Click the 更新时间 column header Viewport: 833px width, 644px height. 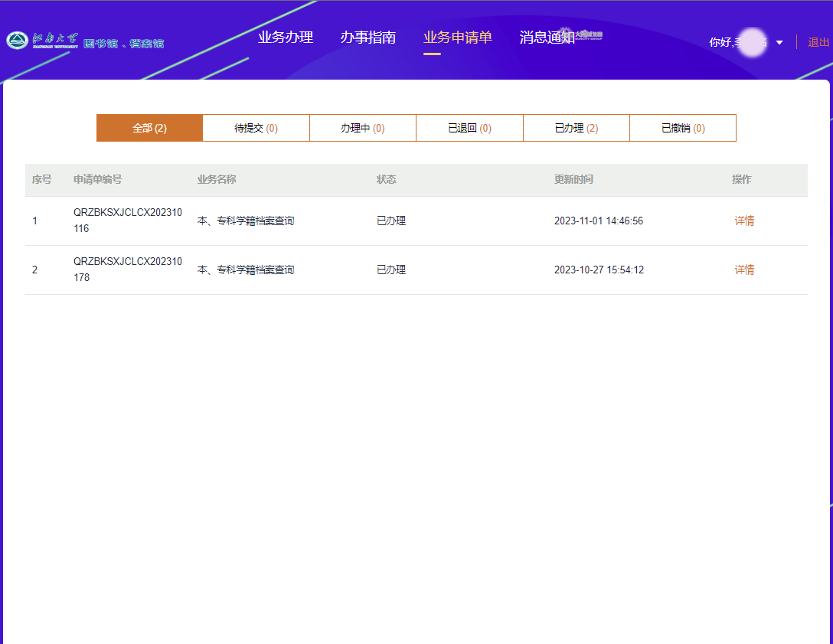[573, 179]
